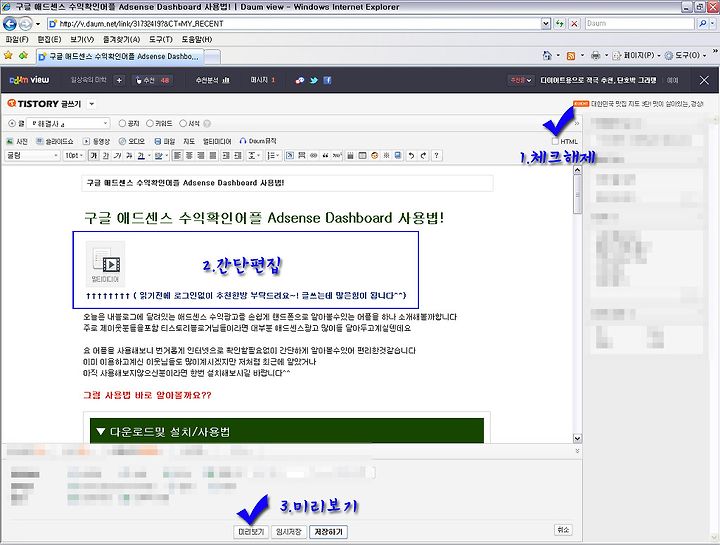Viewport: 720px width, 545px height.
Task: Open 메시지 in Daum view bar
Action: [262, 80]
